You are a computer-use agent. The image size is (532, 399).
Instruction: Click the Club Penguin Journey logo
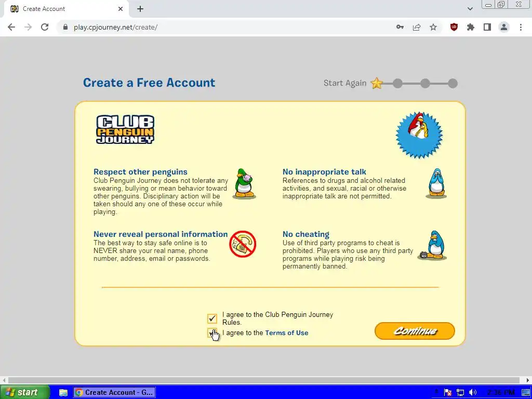pyautogui.click(x=125, y=129)
